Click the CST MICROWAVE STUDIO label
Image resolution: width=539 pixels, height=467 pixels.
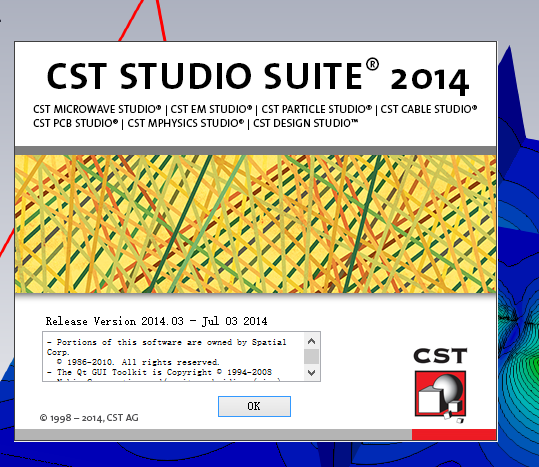click(x=97, y=109)
